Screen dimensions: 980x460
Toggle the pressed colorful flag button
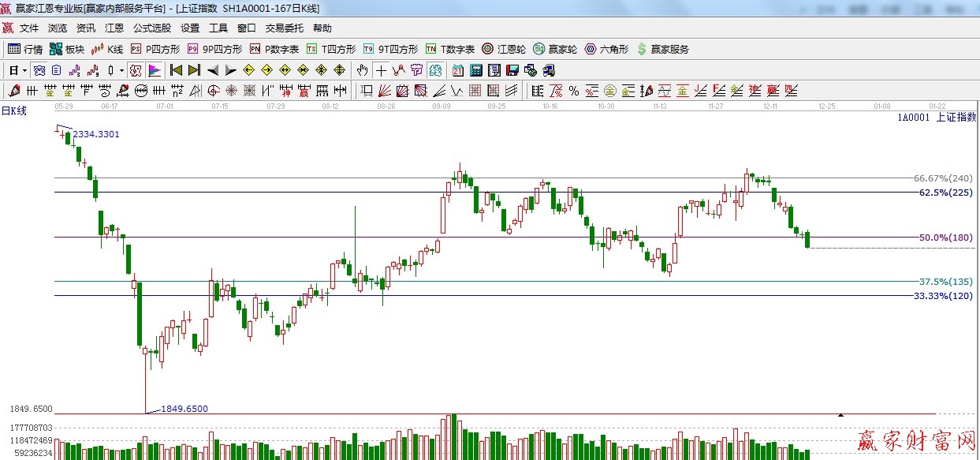[154, 70]
